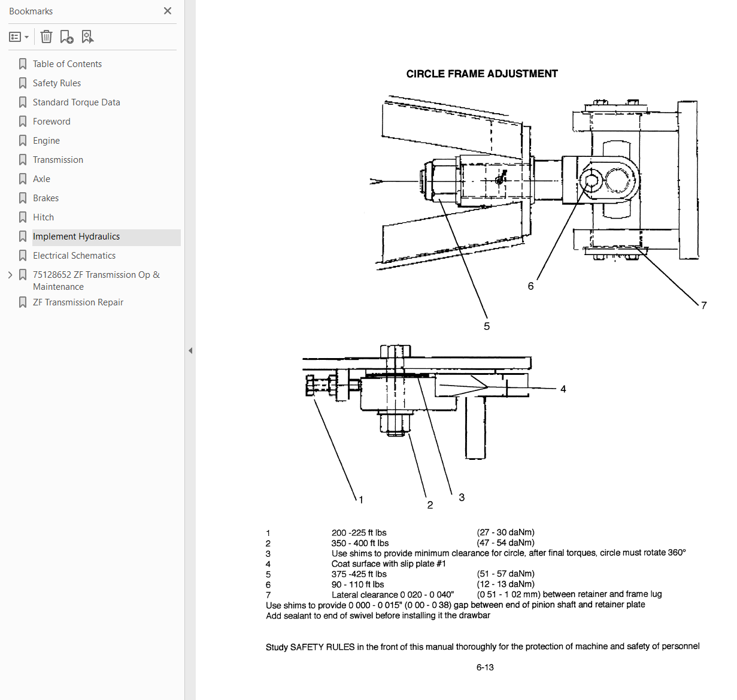Open the bookmarks options menu icon

click(x=19, y=37)
